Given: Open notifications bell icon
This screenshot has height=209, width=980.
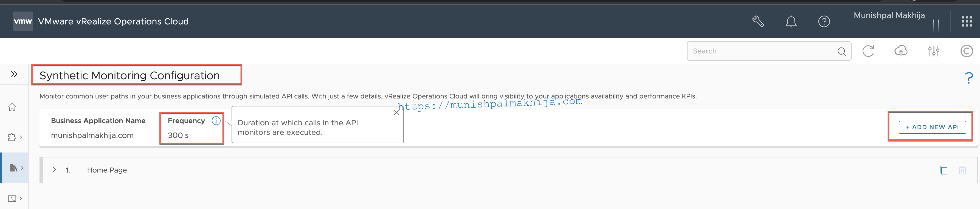Looking at the screenshot, I should tap(791, 21).
